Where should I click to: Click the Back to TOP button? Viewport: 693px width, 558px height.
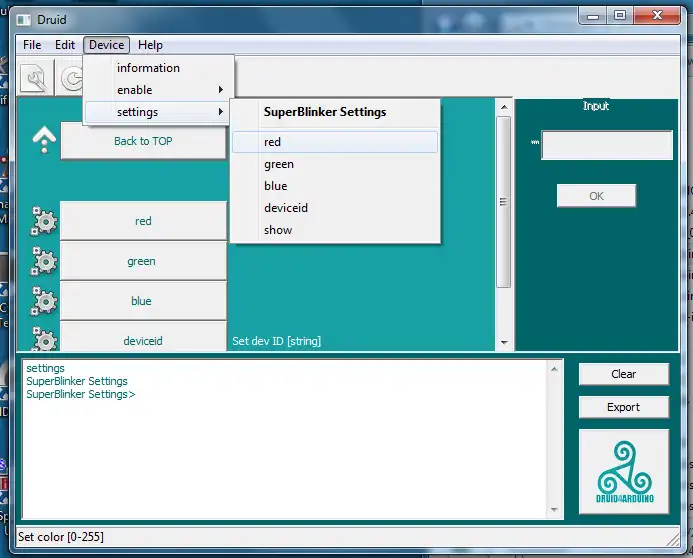point(143,141)
